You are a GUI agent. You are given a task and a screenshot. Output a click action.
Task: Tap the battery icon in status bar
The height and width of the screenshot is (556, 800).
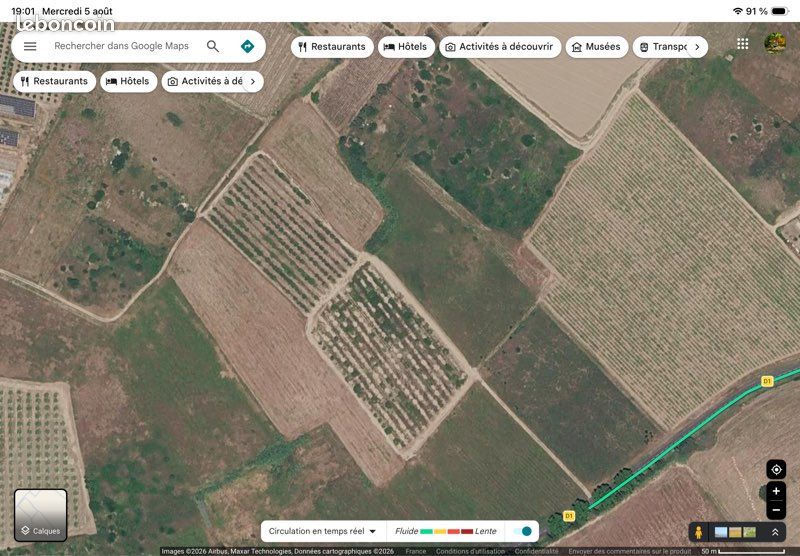pos(780,11)
